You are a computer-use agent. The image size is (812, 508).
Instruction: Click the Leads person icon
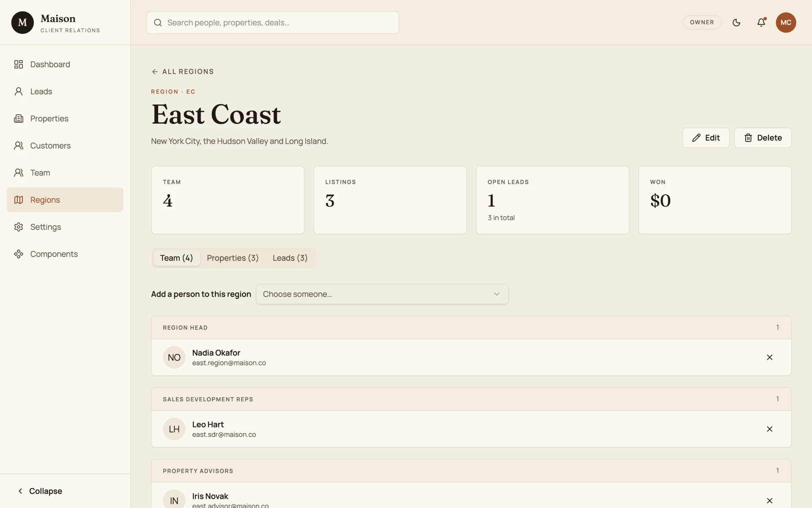[x=19, y=91]
